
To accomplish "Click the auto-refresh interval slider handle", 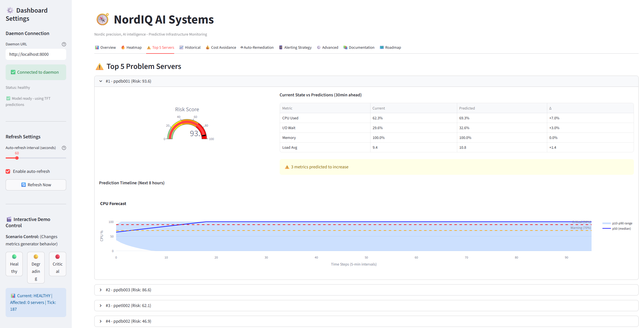I will pos(17,158).
